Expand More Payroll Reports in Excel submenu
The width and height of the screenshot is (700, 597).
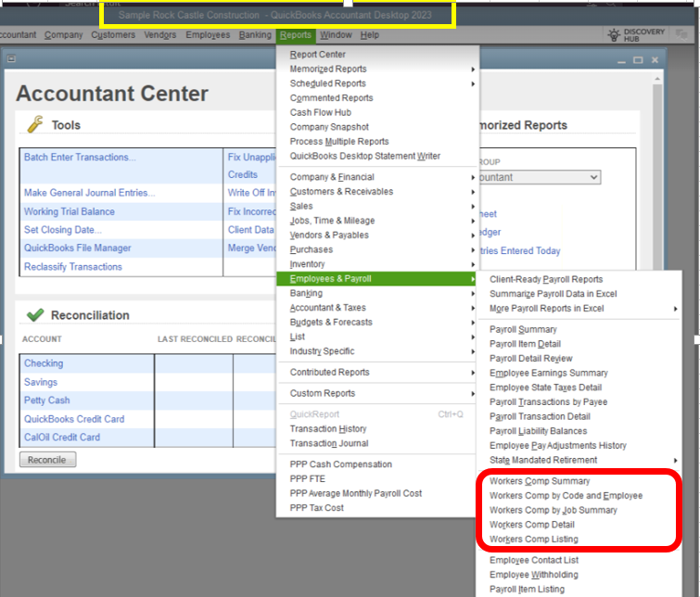pyautogui.click(x=676, y=309)
